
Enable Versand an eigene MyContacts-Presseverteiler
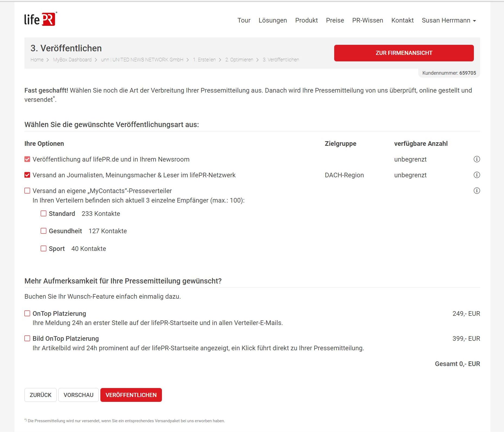pos(27,191)
